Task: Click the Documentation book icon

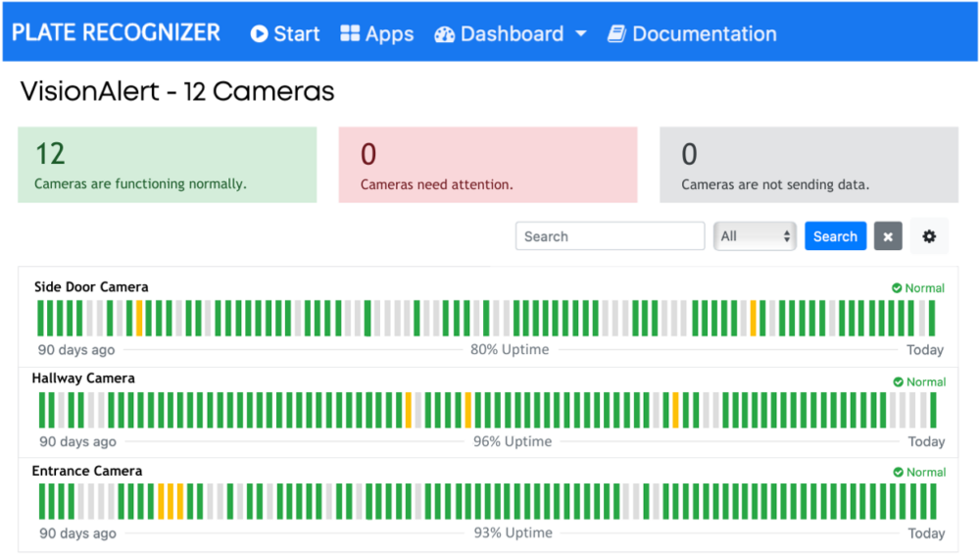Action: [616, 33]
